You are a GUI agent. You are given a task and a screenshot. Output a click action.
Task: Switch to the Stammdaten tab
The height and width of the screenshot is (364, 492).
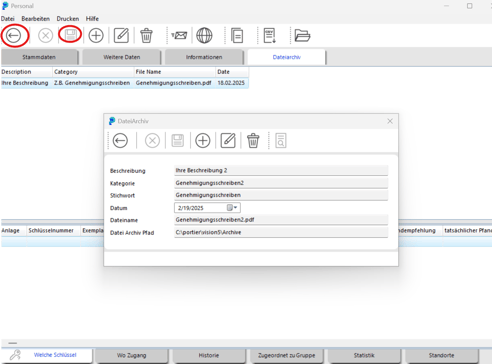[x=39, y=57]
